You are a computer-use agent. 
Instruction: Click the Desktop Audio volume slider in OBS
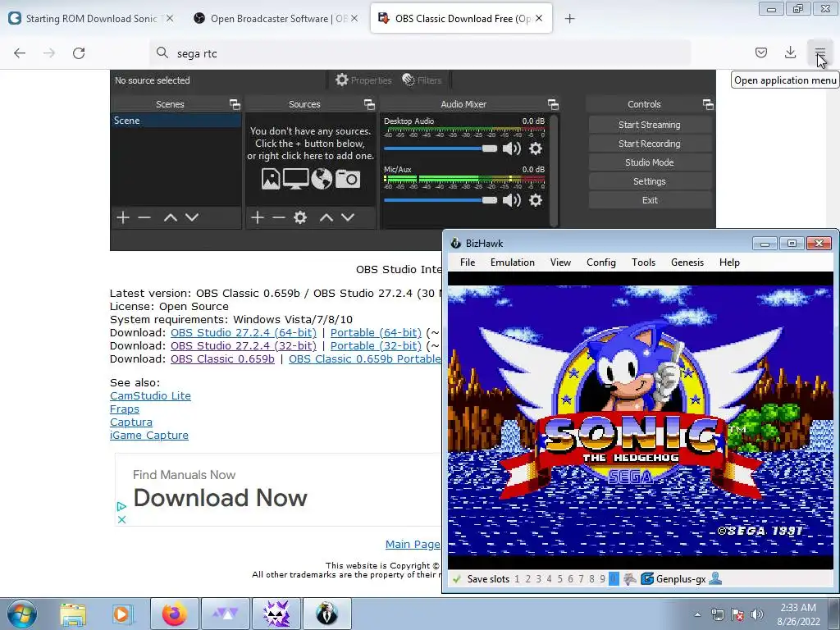click(x=441, y=148)
